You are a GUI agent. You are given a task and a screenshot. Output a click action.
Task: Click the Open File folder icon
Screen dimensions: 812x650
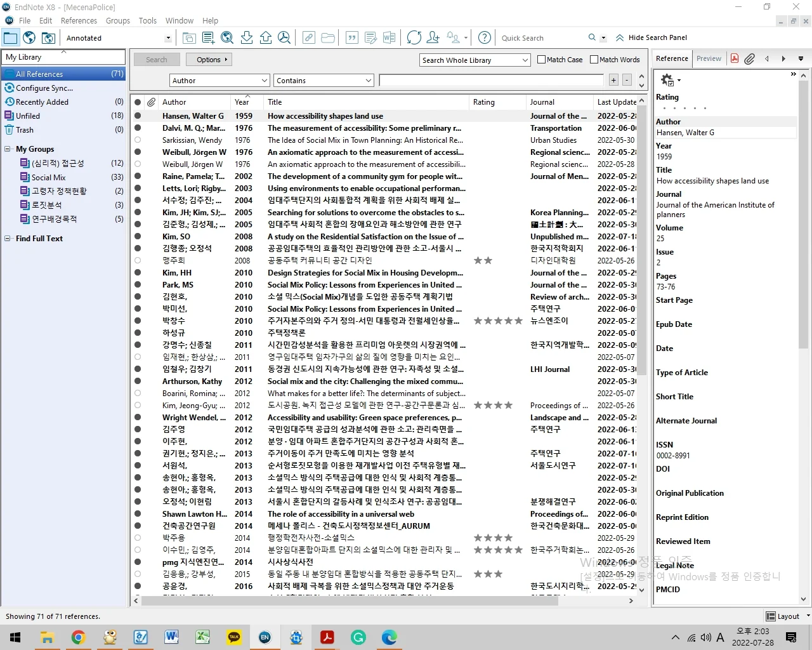pyautogui.click(x=328, y=38)
